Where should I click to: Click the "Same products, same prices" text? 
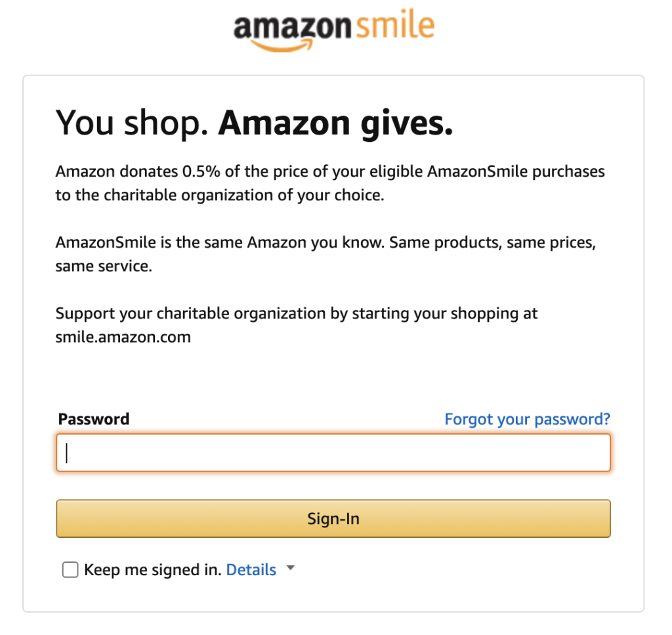tap(492, 242)
